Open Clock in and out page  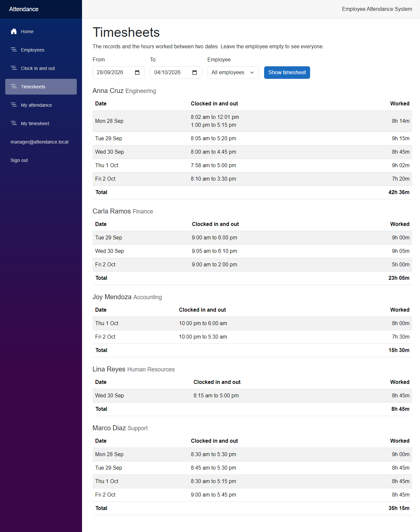coord(41,68)
